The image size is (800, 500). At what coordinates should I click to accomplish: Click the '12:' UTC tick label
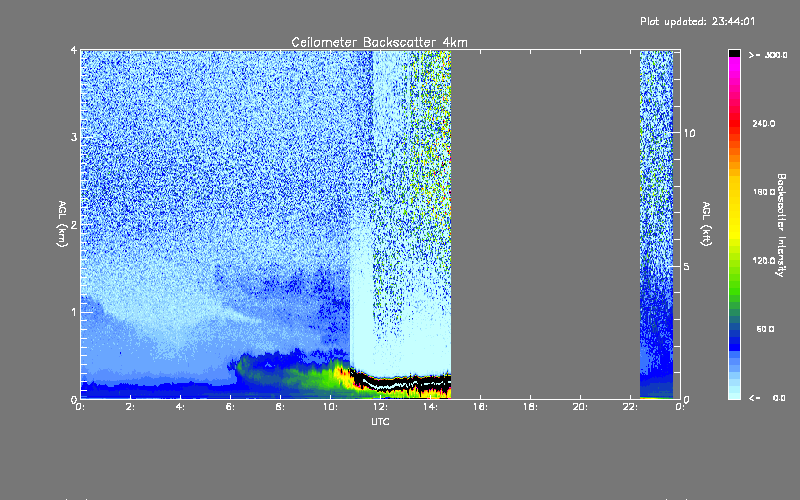380,407
